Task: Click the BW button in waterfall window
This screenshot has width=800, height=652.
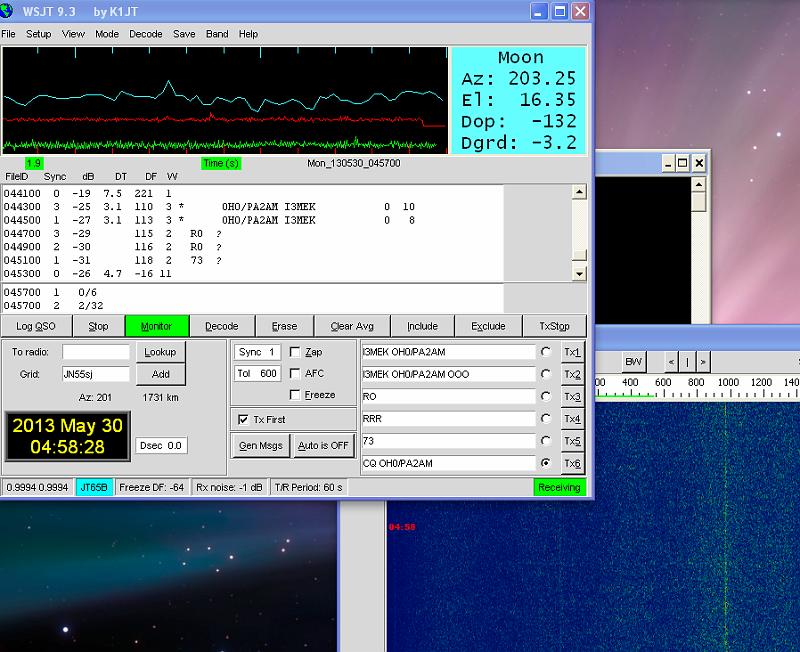Action: click(633, 362)
